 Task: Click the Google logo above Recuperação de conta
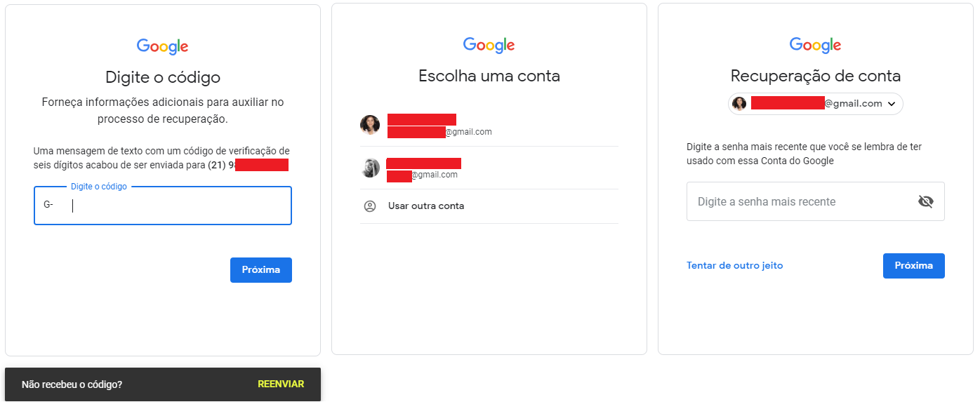[x=816, y=45]
